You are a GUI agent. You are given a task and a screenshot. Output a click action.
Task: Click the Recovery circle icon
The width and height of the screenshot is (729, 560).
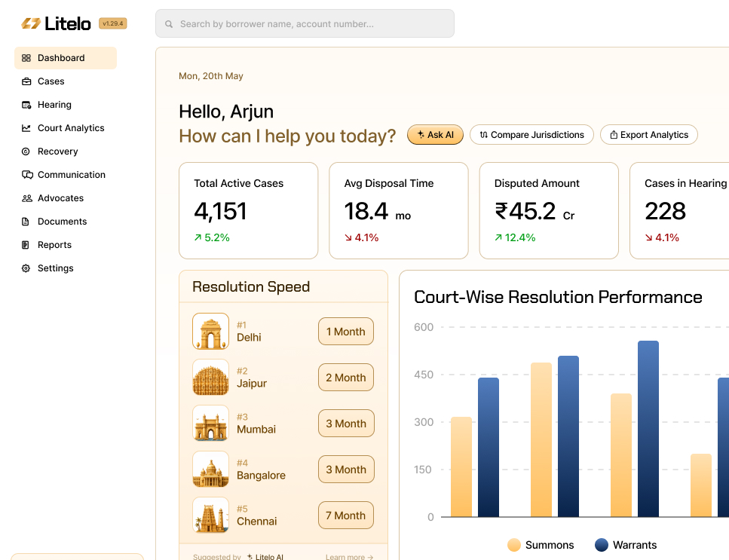click(26, 151)
